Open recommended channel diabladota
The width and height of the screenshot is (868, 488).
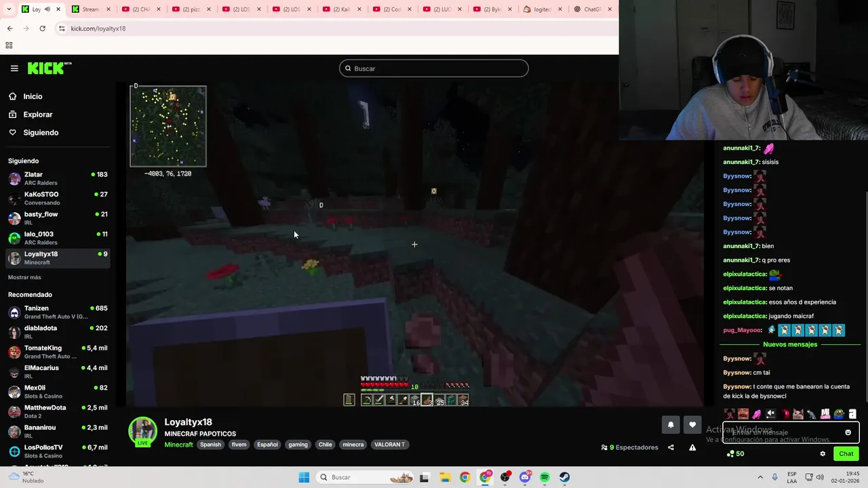tap(58, 331)
